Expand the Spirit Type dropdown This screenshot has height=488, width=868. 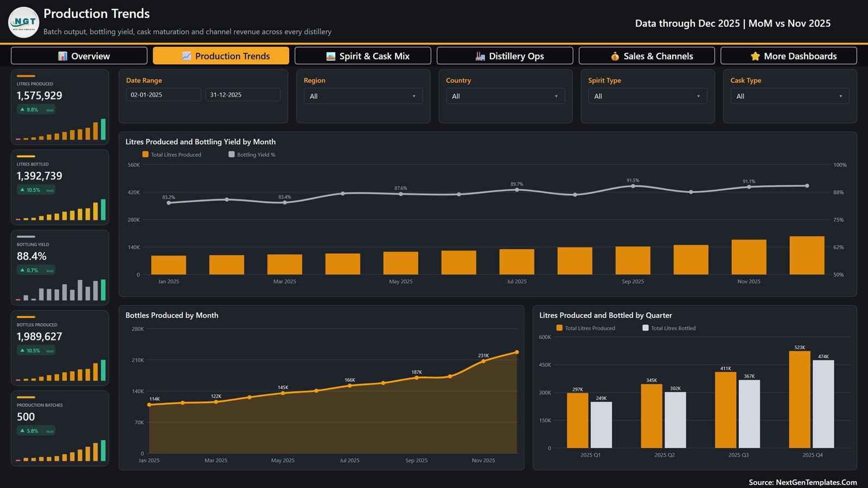(647, 96)
